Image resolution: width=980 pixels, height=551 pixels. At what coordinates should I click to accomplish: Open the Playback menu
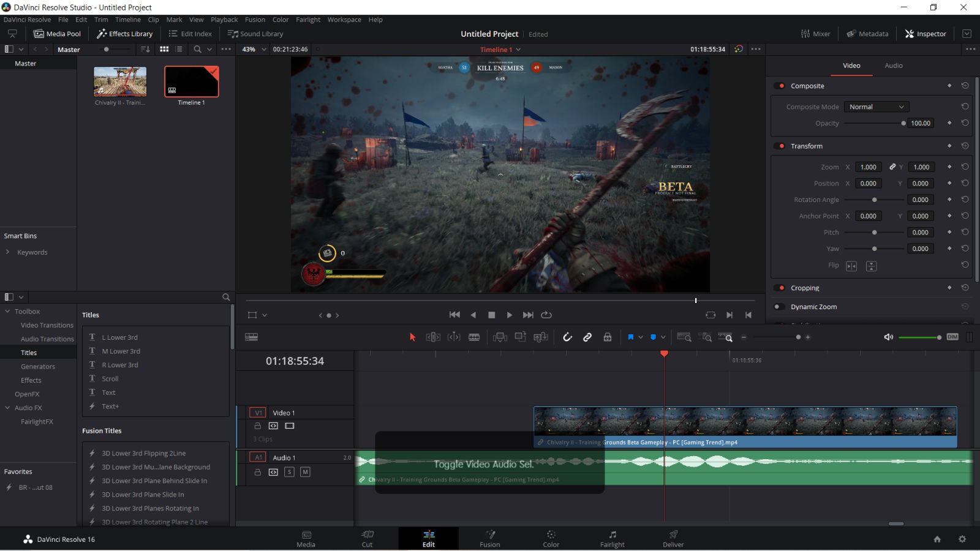click(224, 20)
